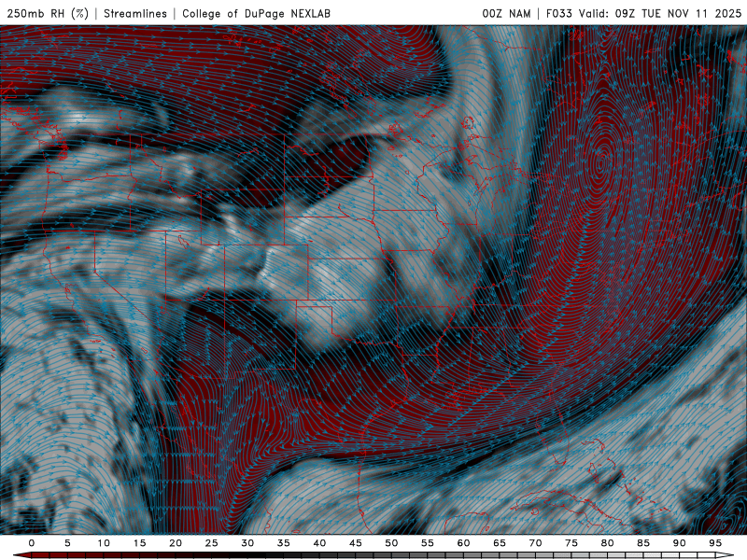Image resolution: width=747 pixels, height=560 pixels.
Task: Click the color scale label "65"
Action: pos(500,543)
